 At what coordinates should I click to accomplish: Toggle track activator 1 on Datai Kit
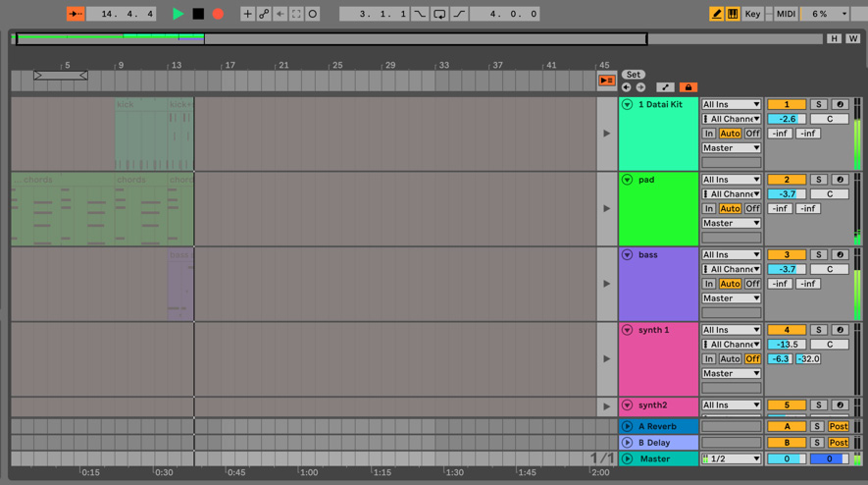point(787,104)
